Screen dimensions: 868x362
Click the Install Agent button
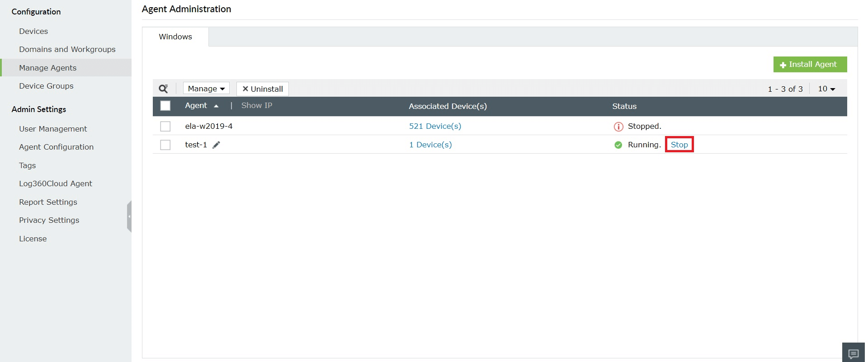coord(810,64)
